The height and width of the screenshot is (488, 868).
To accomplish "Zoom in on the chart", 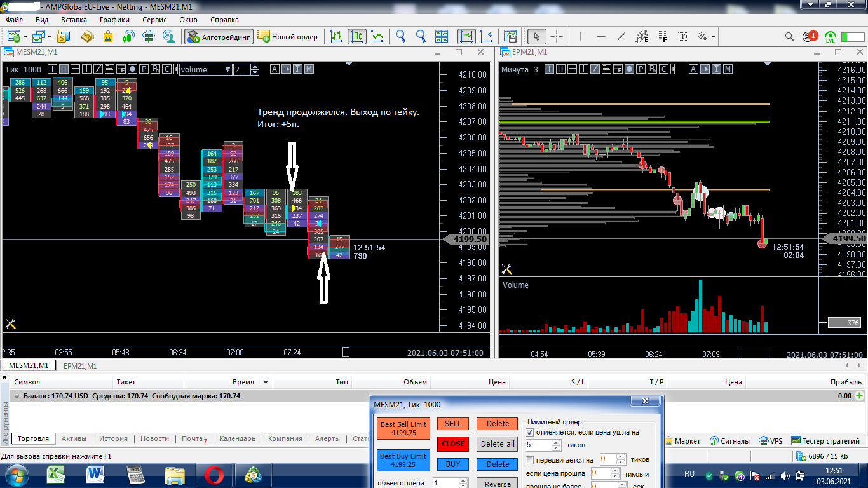I will pos(400,36).
